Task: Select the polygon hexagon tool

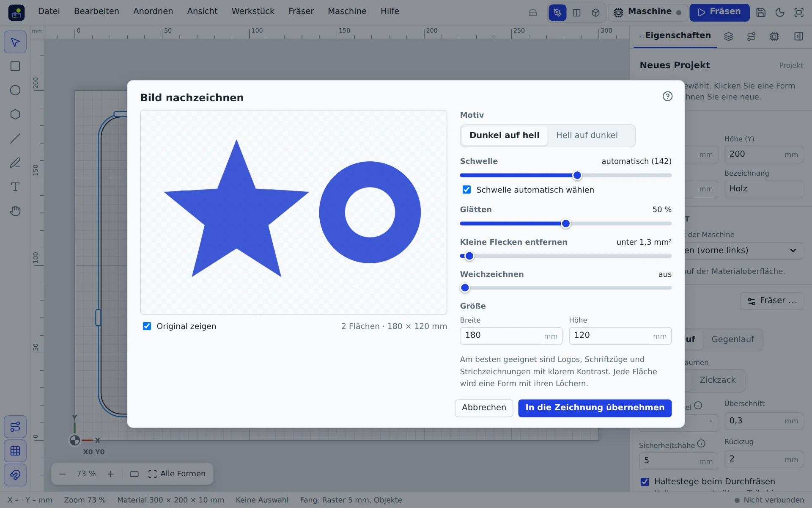Action: click(15, 115)
